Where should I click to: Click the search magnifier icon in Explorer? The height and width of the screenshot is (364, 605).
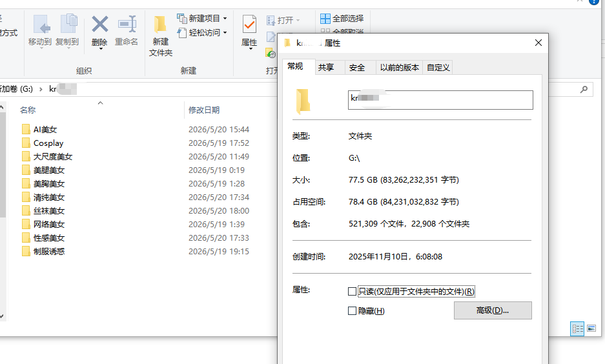click(x=584, y=89)
